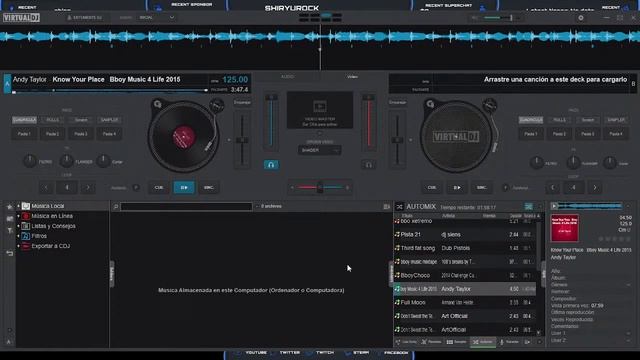Select SAMPLER pad mode on deck A
The image size is (640, 360).
click(109, 120)
